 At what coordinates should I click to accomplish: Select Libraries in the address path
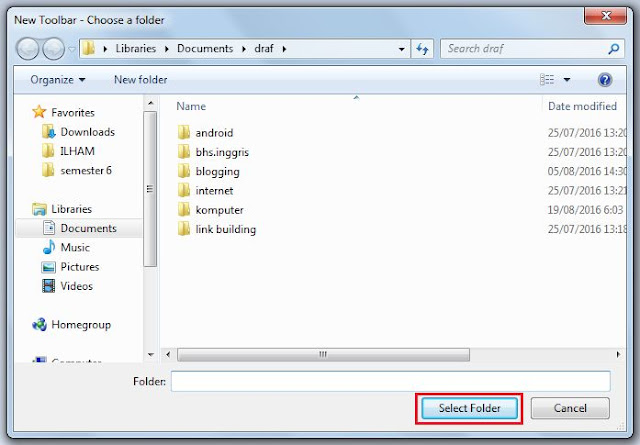136,49
